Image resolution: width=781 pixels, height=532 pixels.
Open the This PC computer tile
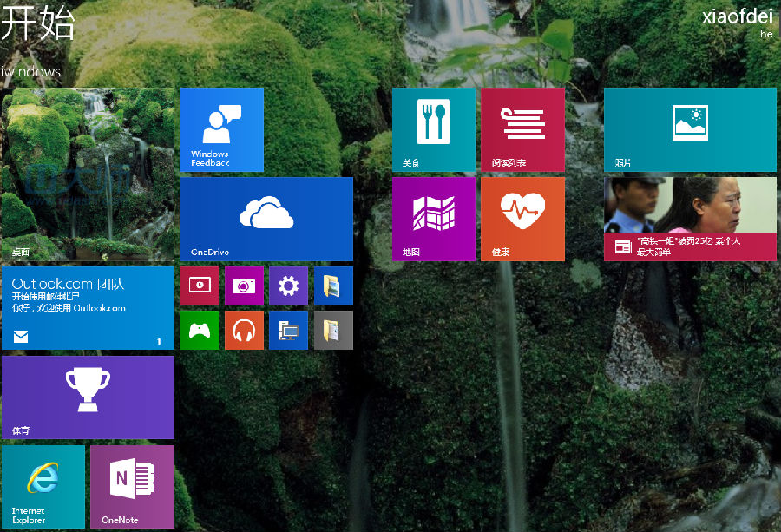coord(288,331)
